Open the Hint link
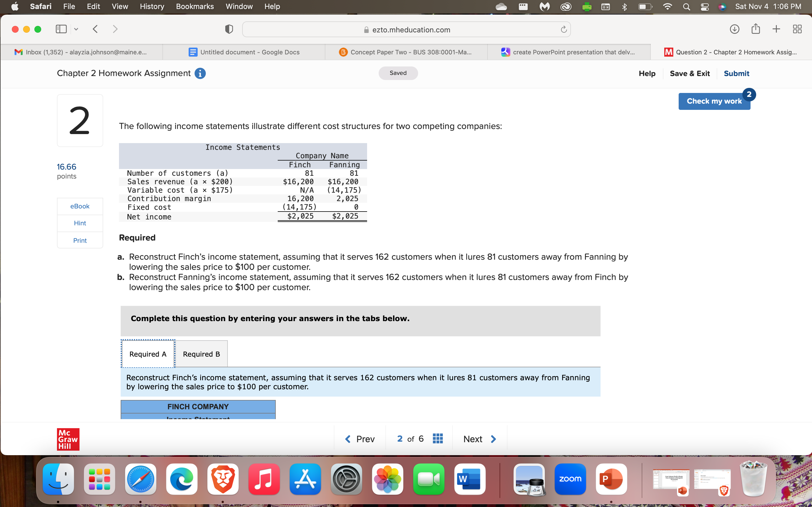This screenshot has height=507, width=812. pos(80,223)
